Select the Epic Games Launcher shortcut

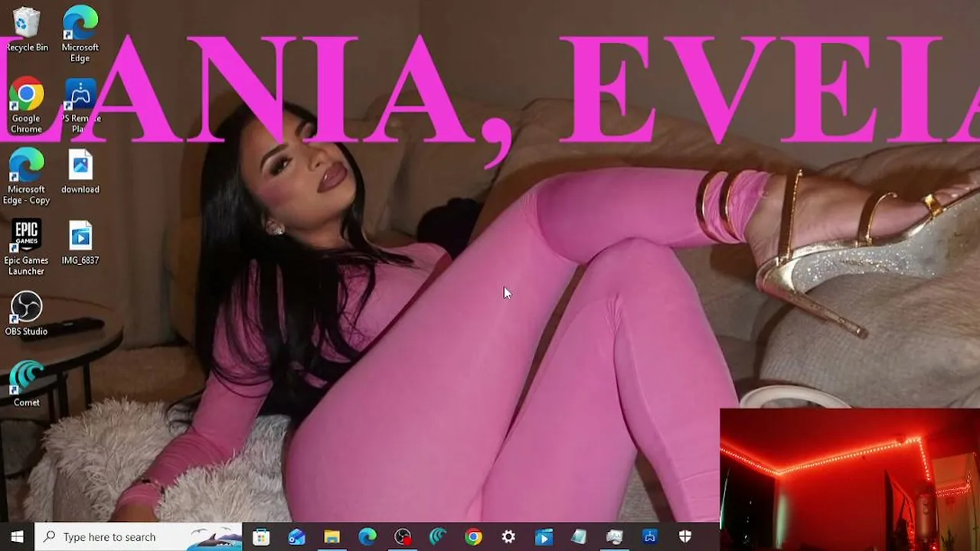26,248
